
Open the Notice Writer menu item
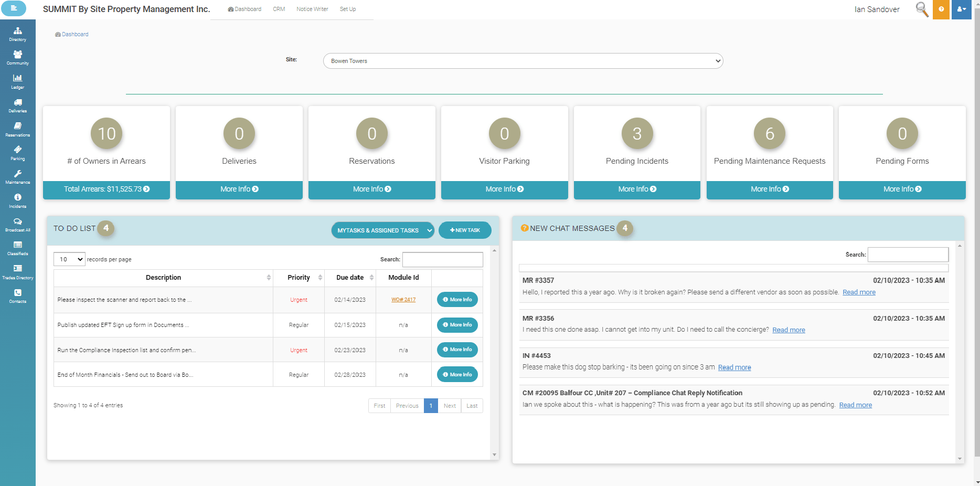coord(312,9)
